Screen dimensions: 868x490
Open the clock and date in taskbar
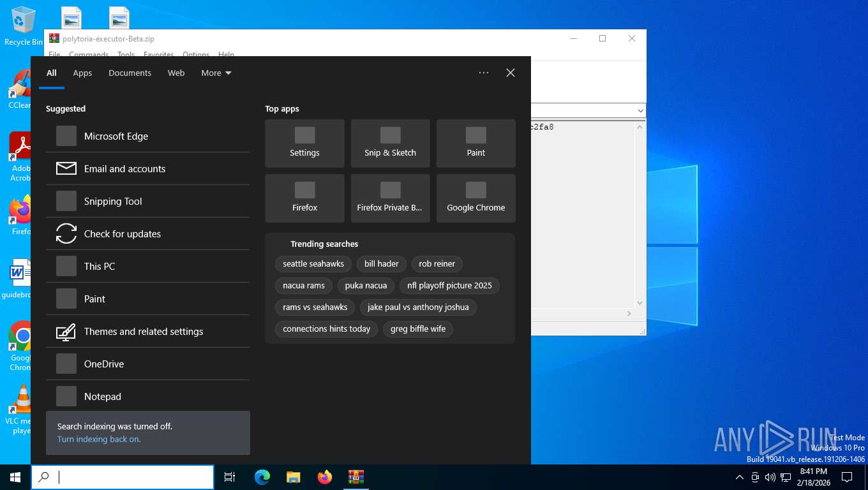tap(813, 477)
